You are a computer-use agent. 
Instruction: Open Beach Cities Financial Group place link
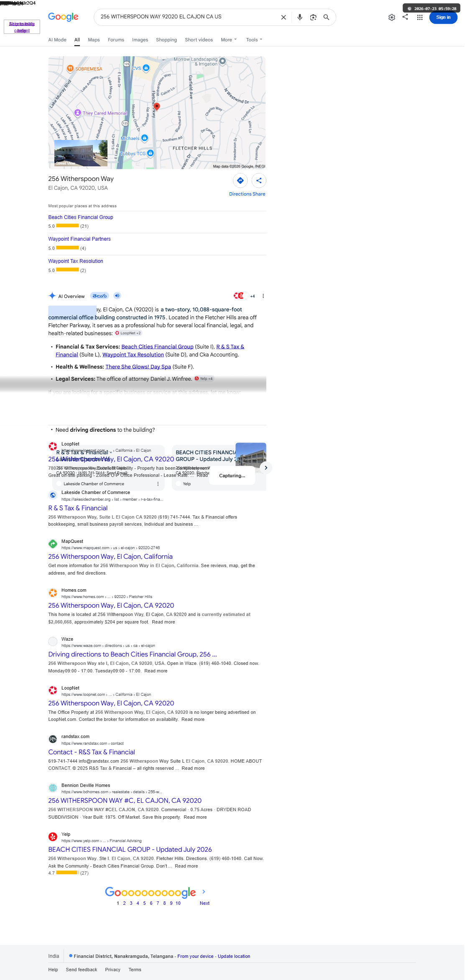[x=81, y=217]
